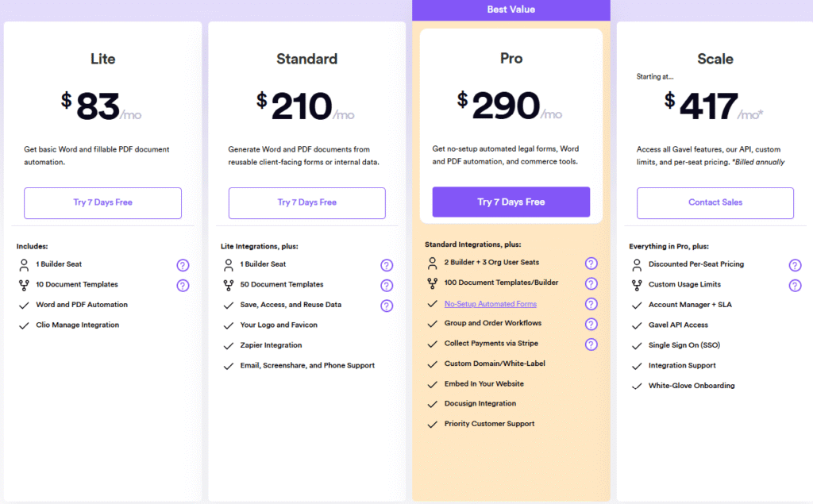The height and width of the screenshot is (504, 813).
Task: Start Lite plan with Try 7 Days Free
Action: [x=102, y=202]
